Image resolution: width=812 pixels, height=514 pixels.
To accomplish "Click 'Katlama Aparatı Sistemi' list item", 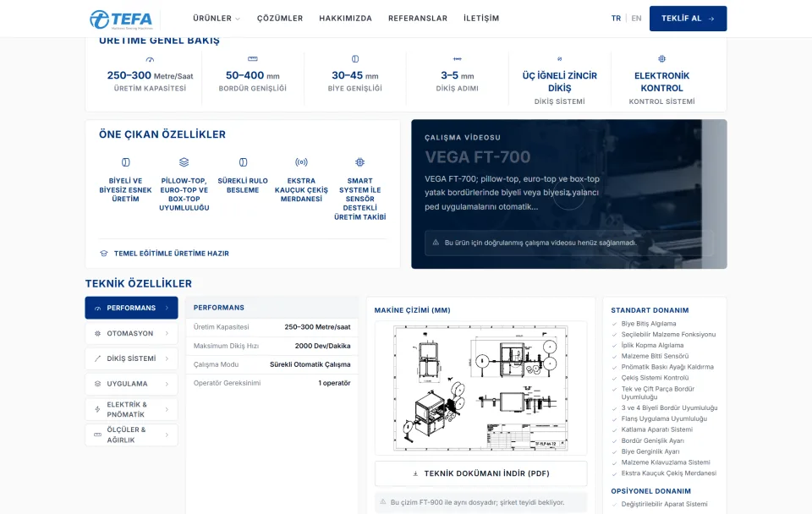I will [656, 429].
